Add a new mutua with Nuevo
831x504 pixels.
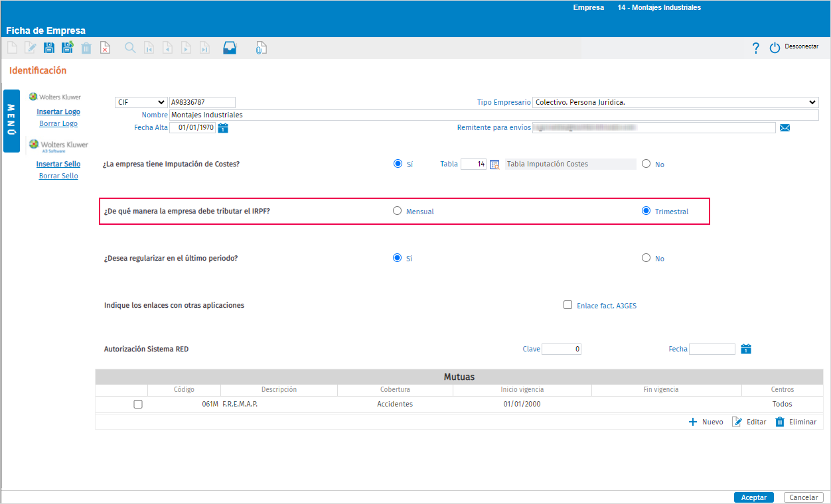[706, 422]
